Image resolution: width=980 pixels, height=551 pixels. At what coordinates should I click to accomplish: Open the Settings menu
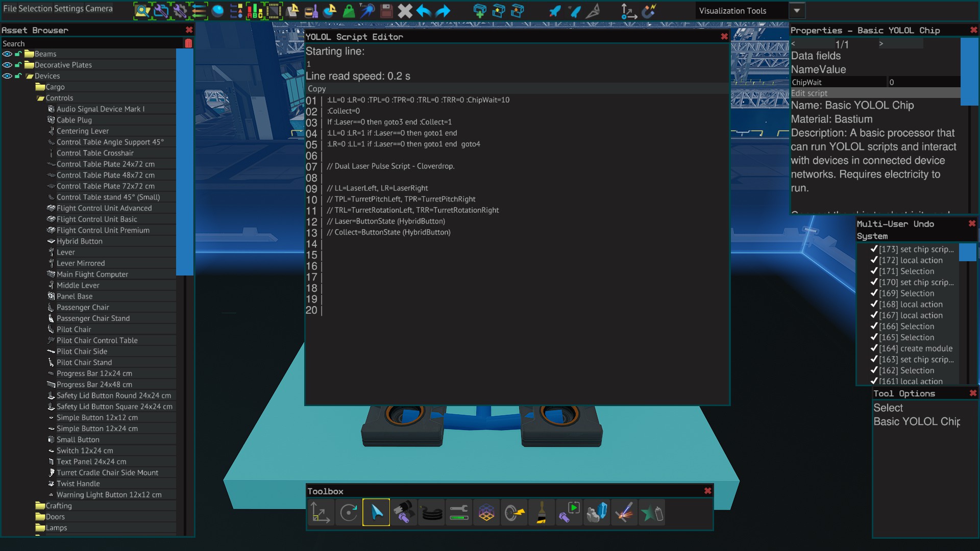tap(69, 9)
